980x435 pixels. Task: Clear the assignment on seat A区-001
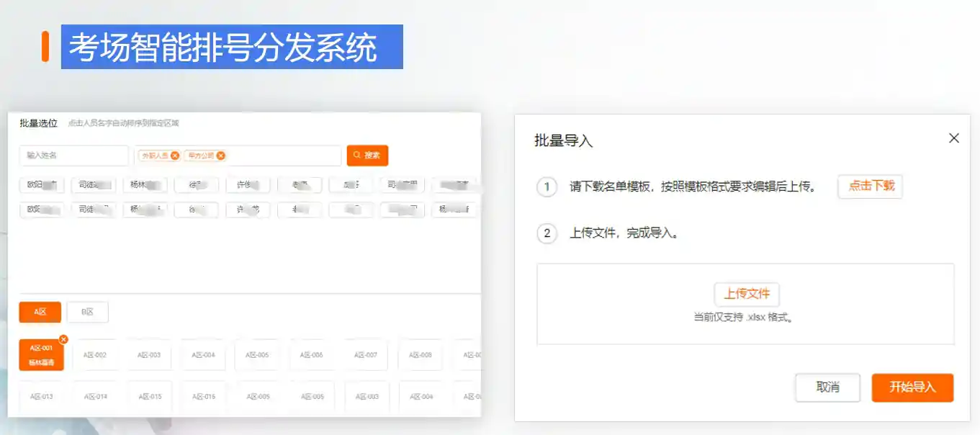pos(63,339)
